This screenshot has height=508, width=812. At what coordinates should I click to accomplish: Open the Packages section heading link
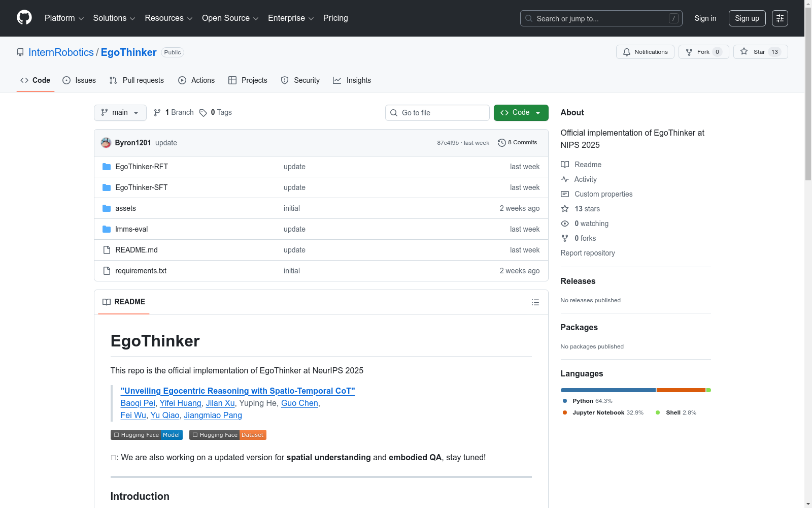[579, 327]
